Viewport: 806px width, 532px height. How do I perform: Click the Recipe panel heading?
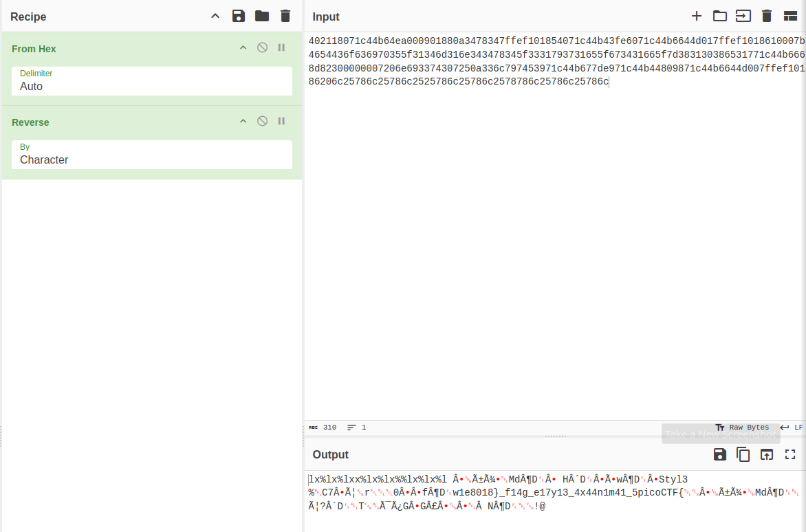pyautogui.click(x=28, y=16)
